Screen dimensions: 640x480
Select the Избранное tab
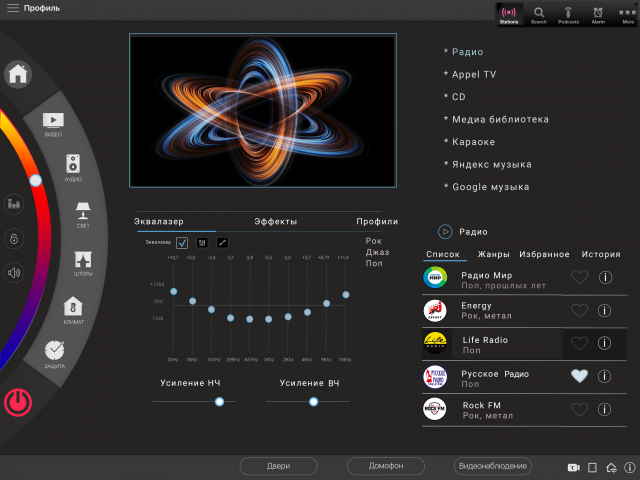tap(544, 254)
